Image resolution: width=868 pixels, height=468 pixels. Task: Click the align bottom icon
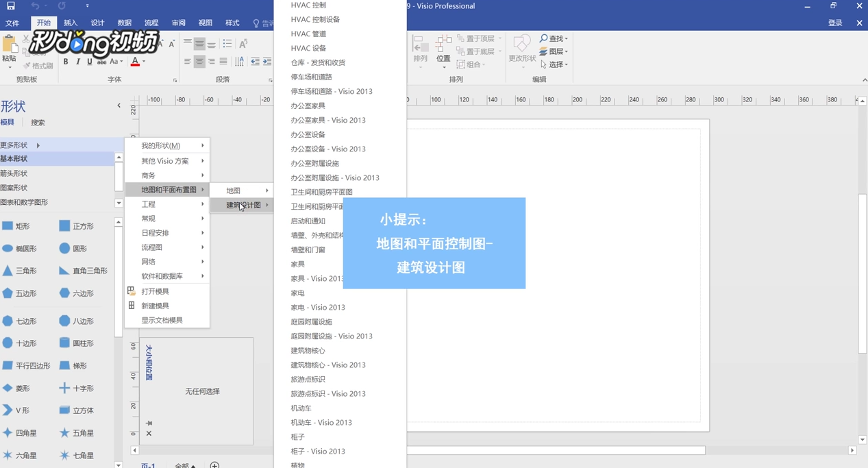211,44
